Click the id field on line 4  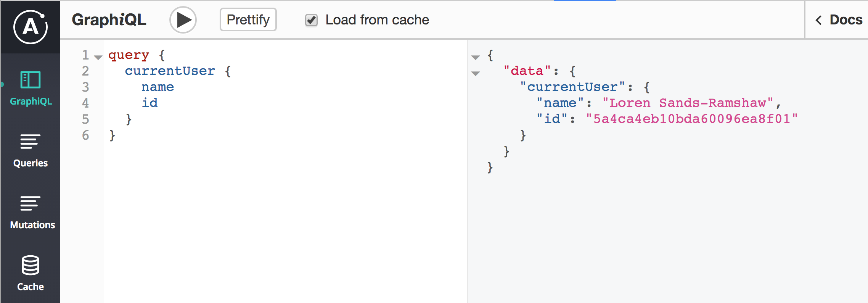point(149,103)
